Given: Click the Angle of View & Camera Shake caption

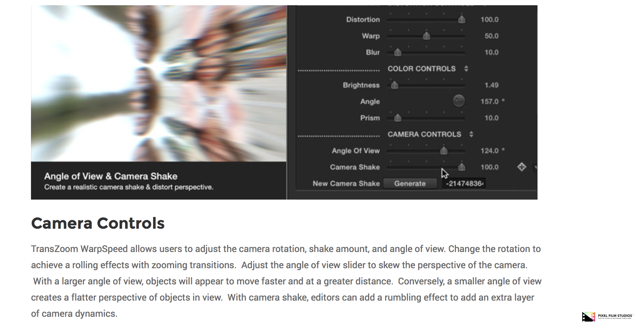Looking at the screenshot, I should tap(111, 176).
